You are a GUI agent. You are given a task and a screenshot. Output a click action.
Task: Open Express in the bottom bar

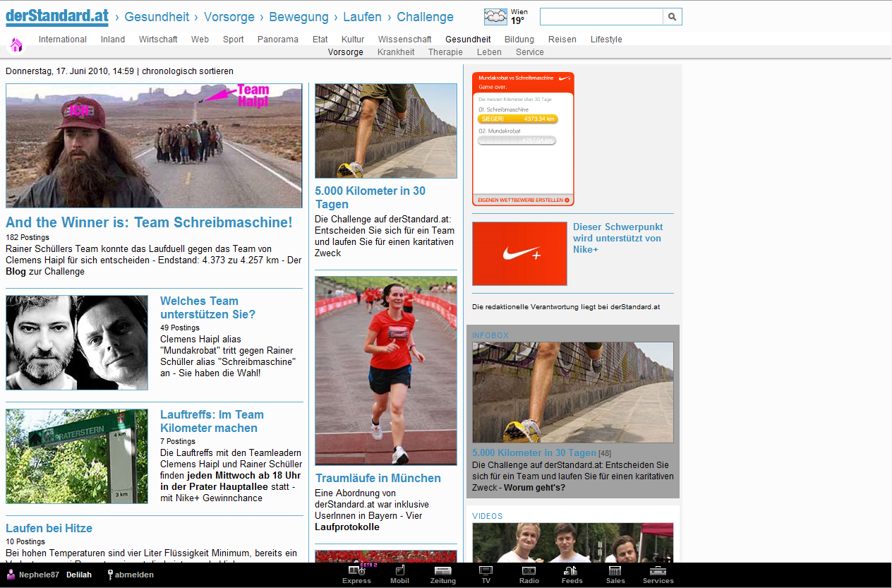click(x=356, y=575)
